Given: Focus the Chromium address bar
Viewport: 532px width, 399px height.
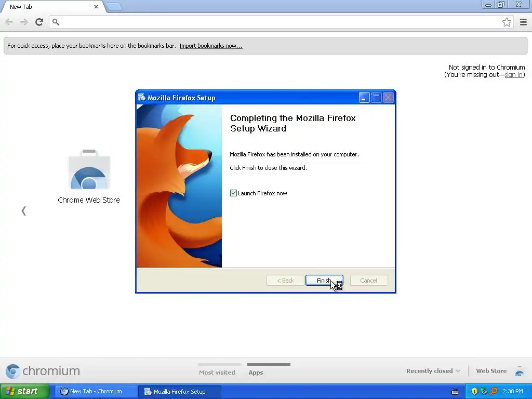Looking at the screenshot, I should tap(280, 22).
